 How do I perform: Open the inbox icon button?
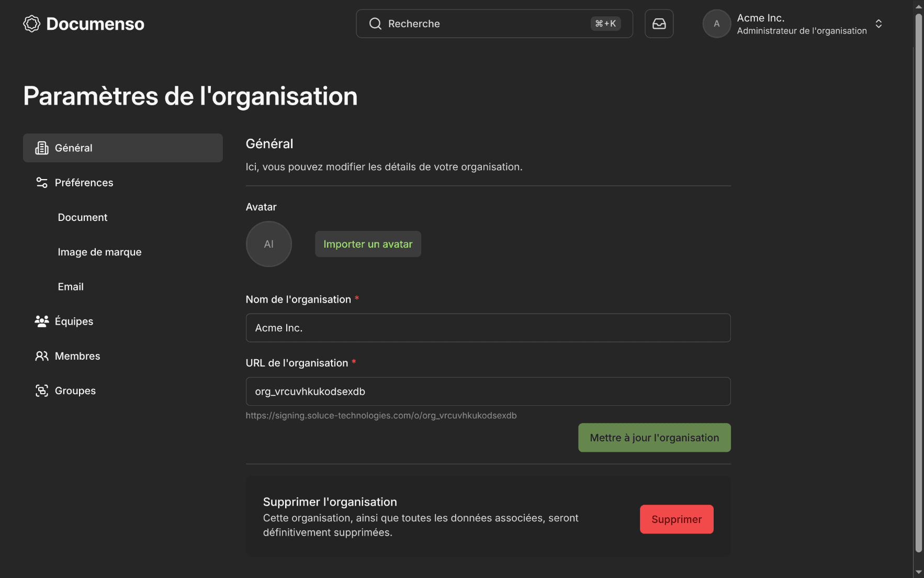(659, 24)
